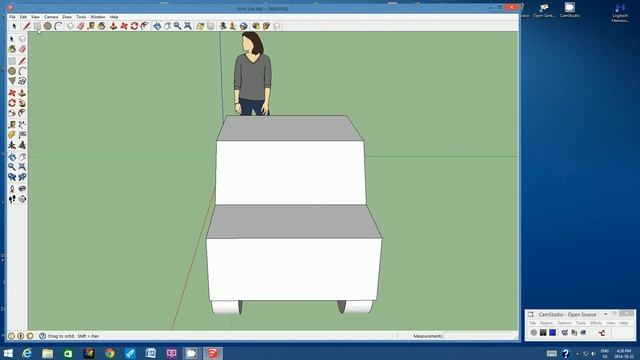Click Zoom Extents in the top toolbar
Image resolution: width=640 pixels, height=360 pixels.
pyautogui.click(x=188, y=26)
